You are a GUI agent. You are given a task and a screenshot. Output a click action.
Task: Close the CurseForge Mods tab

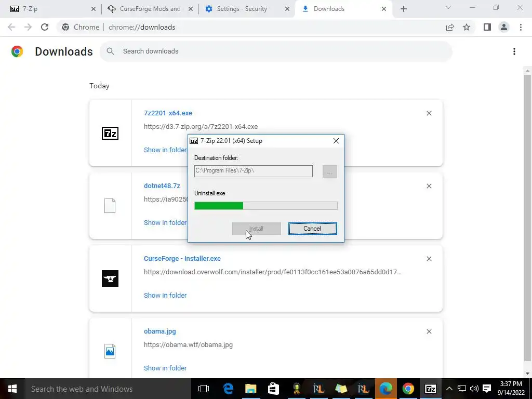(x=191, y=9)
